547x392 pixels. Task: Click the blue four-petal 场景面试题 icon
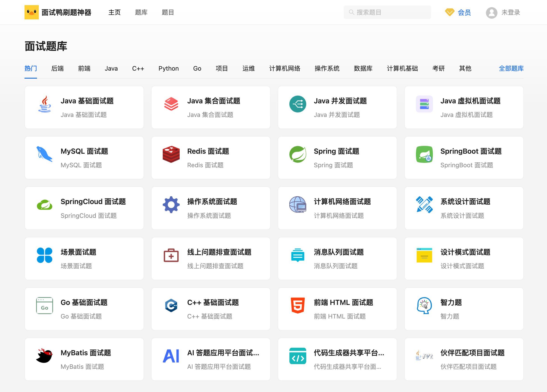coord(45,255)
